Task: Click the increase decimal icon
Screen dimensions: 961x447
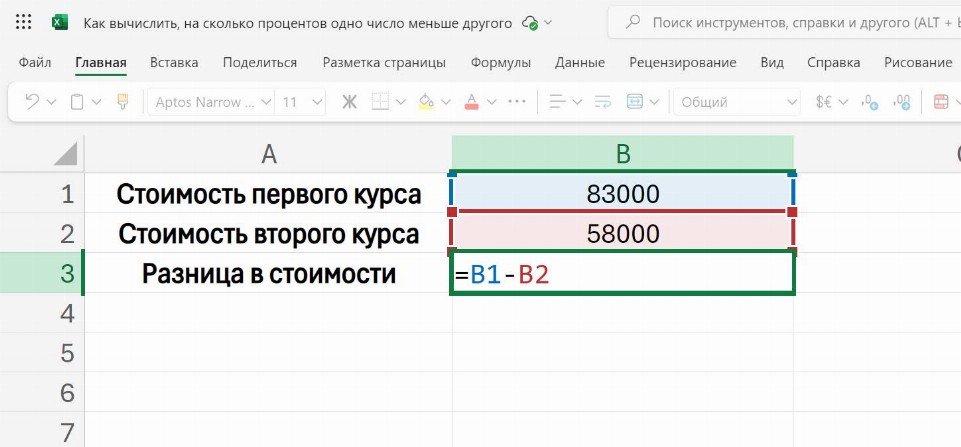Action: [x=869, y=102]
